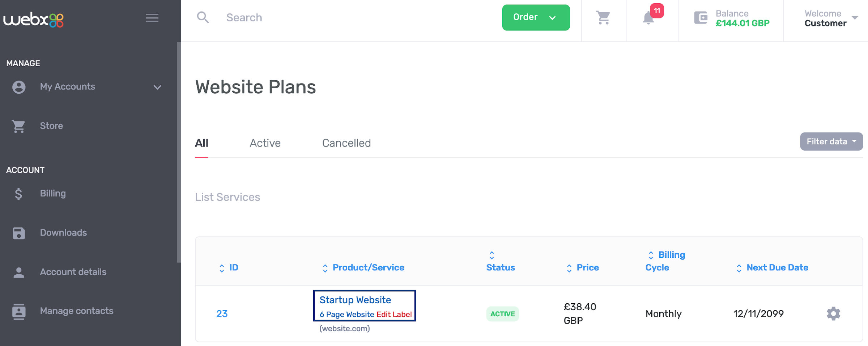
Task: Click the wallet balance icon
Action: click(701, 17)
